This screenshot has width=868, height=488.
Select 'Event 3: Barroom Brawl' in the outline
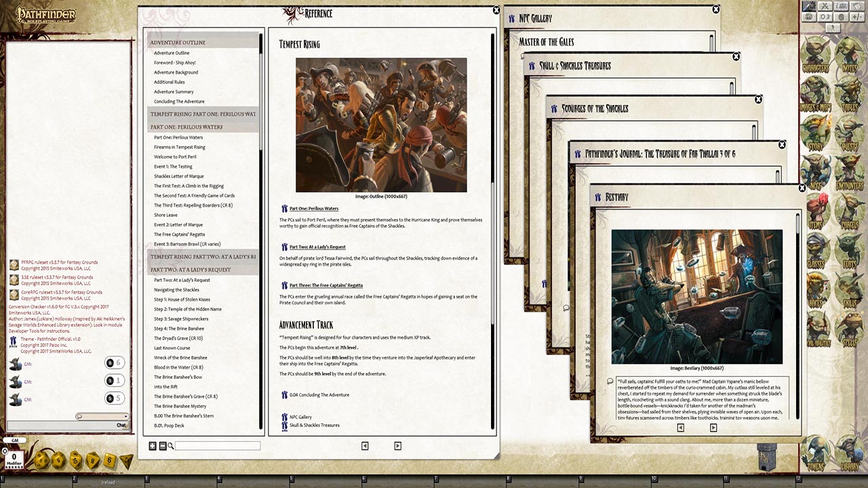pyautogui.click(x=187, y=244)
